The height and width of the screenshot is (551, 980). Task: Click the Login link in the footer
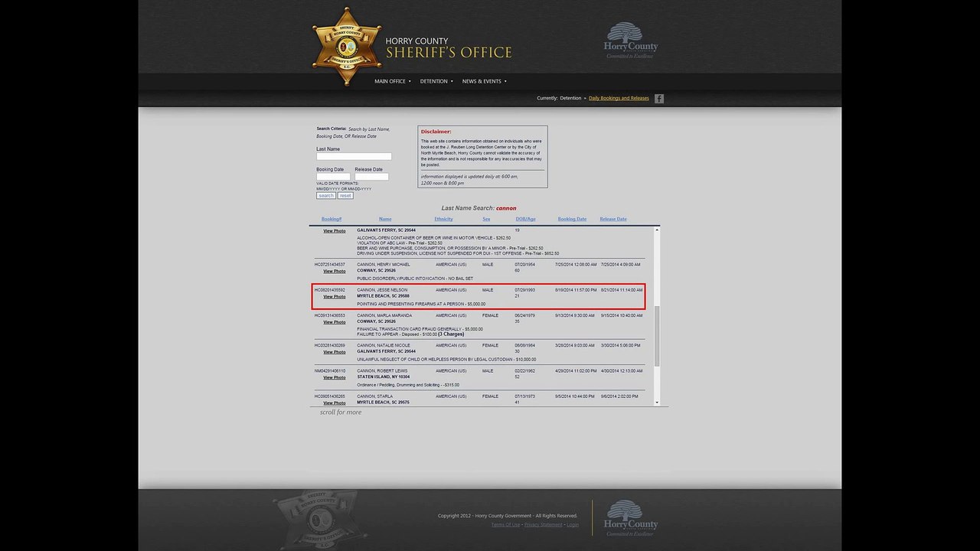[x=573, y=524]
